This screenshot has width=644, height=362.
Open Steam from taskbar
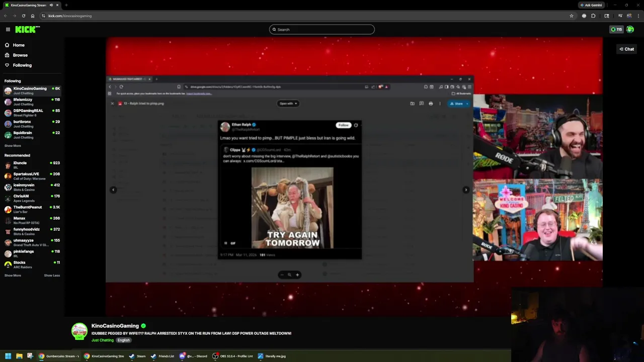point(137,356)
